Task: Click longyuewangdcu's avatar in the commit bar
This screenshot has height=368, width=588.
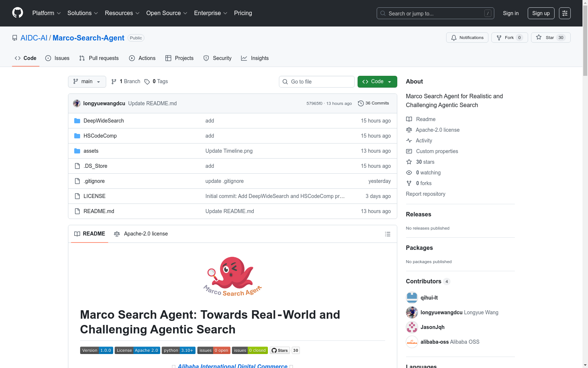Action: (77, 103)
